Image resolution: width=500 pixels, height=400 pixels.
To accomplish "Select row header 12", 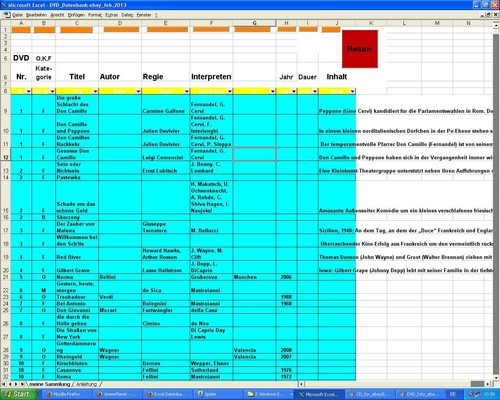I will [5, 154].
